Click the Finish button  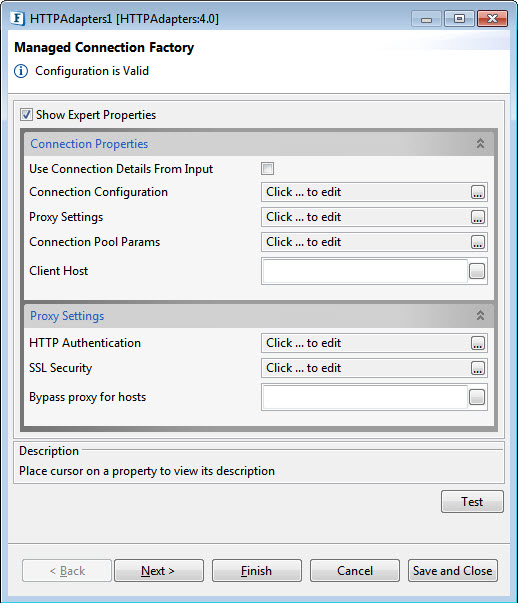(257, 571)
